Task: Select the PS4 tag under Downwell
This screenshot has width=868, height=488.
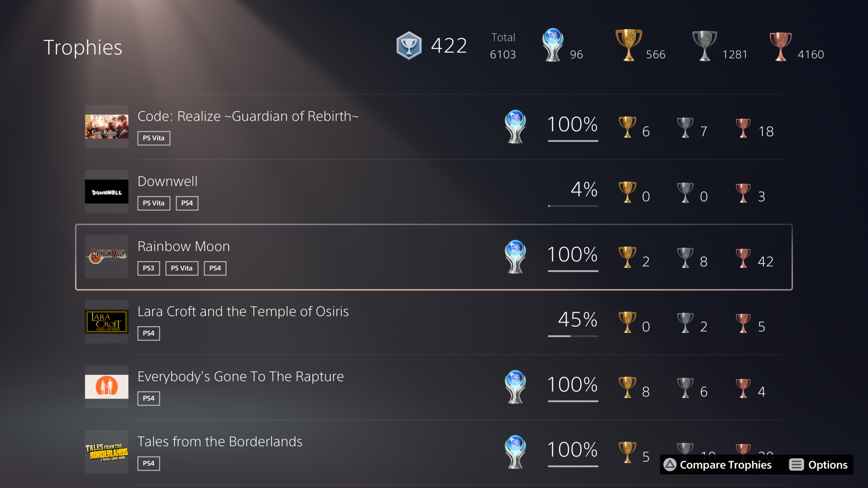Action: [187, 203]
